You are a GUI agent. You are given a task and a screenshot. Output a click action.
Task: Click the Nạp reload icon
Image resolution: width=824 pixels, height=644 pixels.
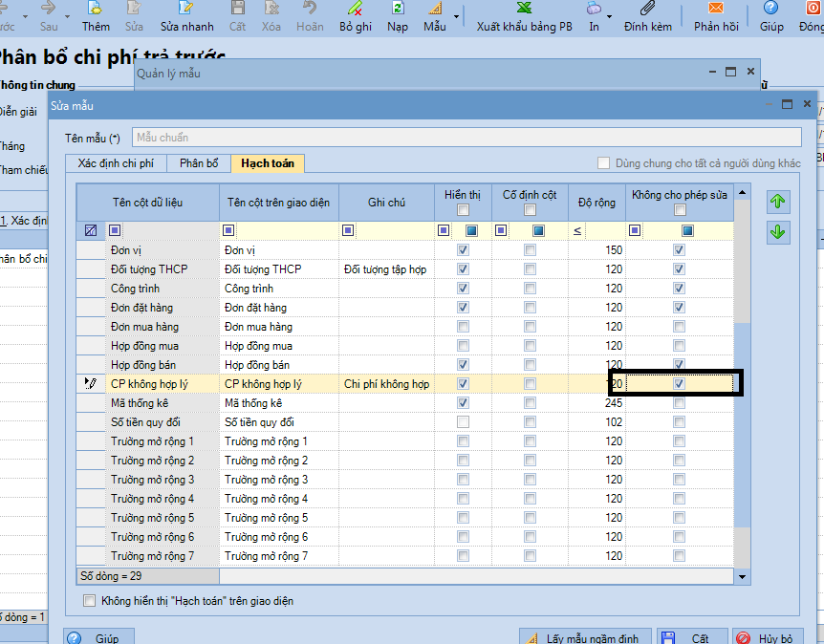398,8
